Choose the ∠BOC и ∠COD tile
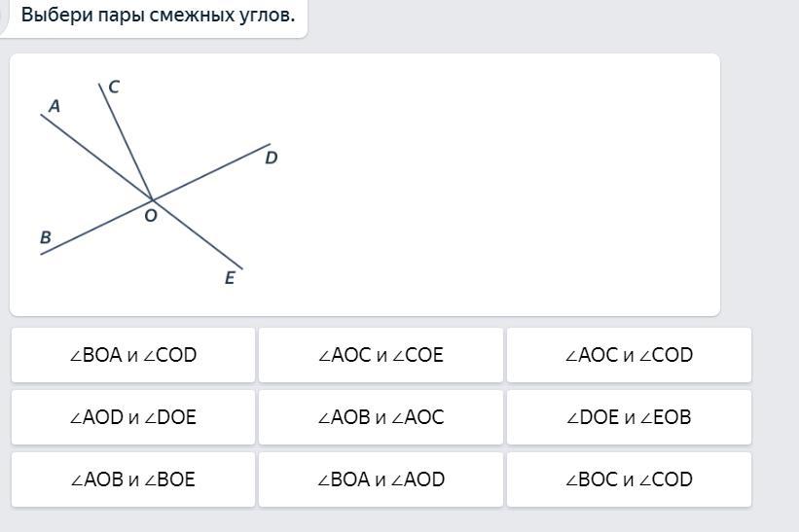The width and height of the screenshot is (799, 532). pyautogui.click(x=629, y=479)
